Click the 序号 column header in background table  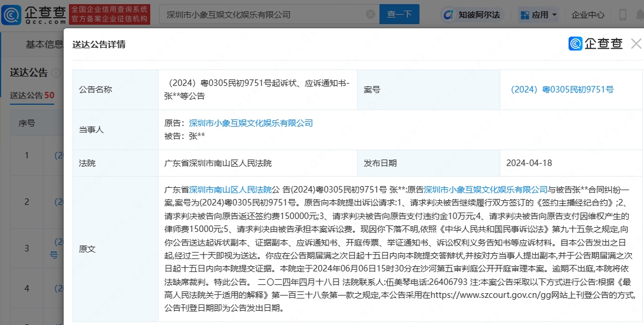pyautogui.click(x=27, y=123)
